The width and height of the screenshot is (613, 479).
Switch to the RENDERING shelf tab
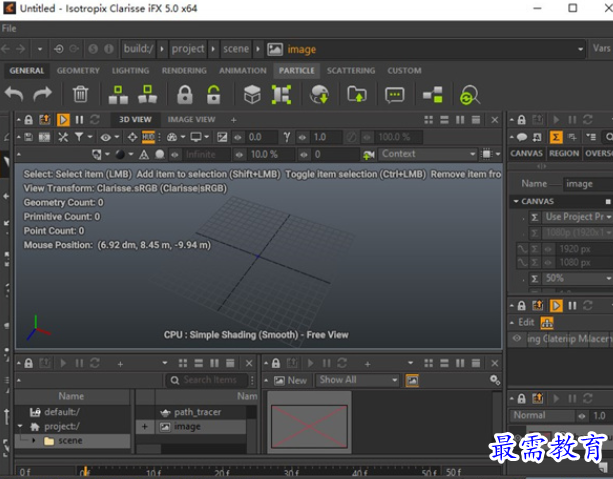tap(184, 71)
